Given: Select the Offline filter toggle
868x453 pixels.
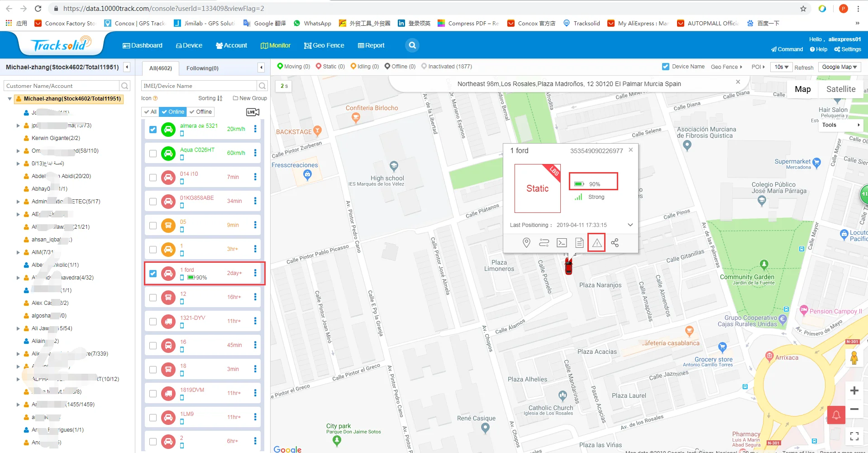Looking at the screenshot, I should (x=200, y=112).
